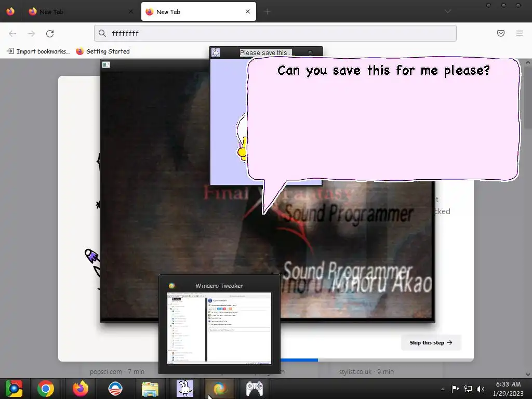Screen dimensions: 532x399
Task: Click the page scrollbar up arrow
Action: 528,62
